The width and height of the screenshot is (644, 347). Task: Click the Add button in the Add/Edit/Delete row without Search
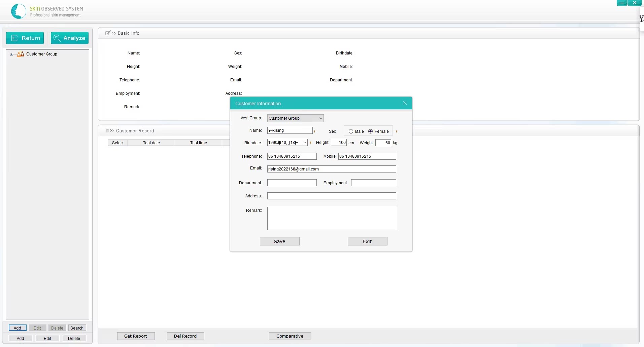[x=20, y=338]
